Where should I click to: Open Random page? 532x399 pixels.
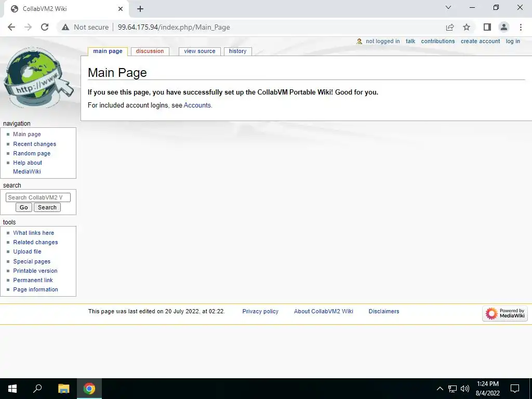pyautogui.click(x=32, y=153)
